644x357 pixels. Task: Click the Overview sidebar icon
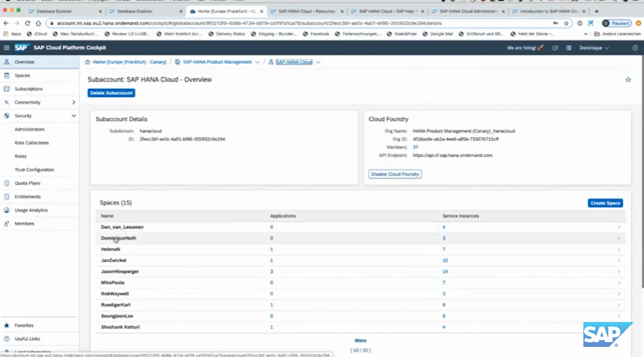click(7, 62)
